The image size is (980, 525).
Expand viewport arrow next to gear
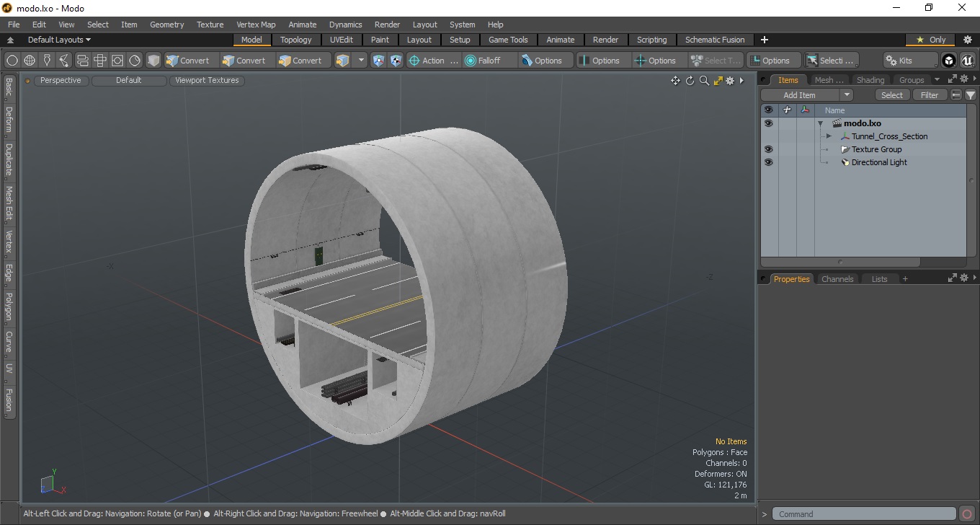(741, 81)
